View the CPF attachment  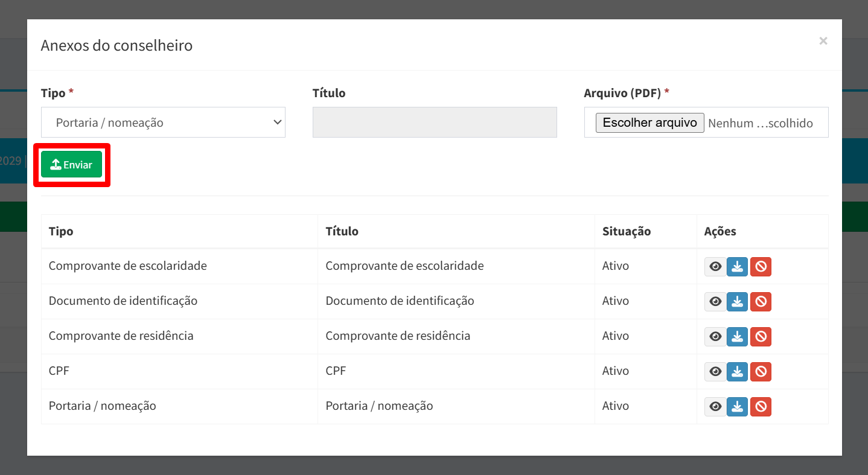pyautogui.click(x=715, y=372)
